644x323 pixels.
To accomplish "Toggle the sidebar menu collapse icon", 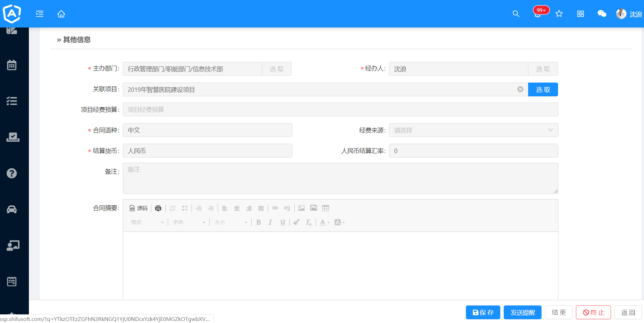I will click(x=40, y=14).
